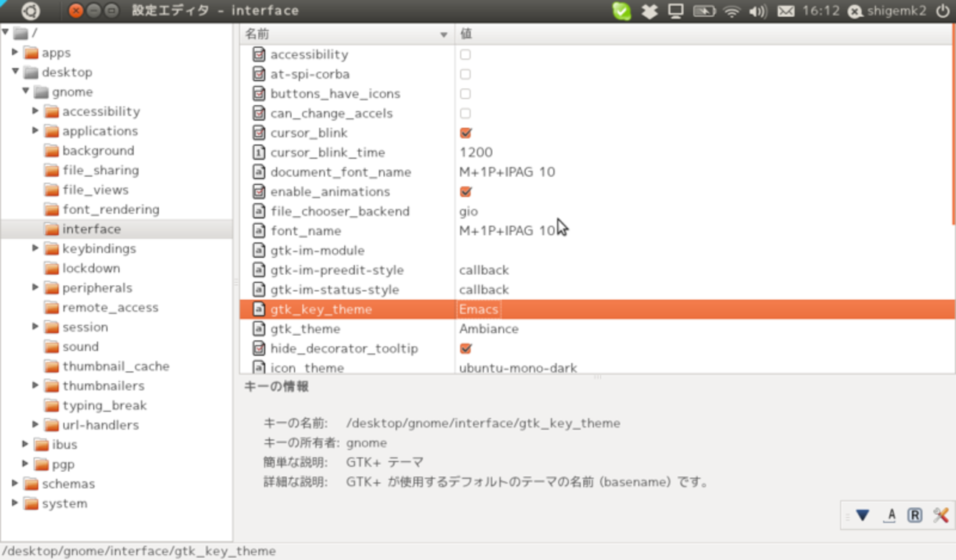Screen dimensions: 956x560
Task: Expand the session folder
Action: tap(36, 327)
